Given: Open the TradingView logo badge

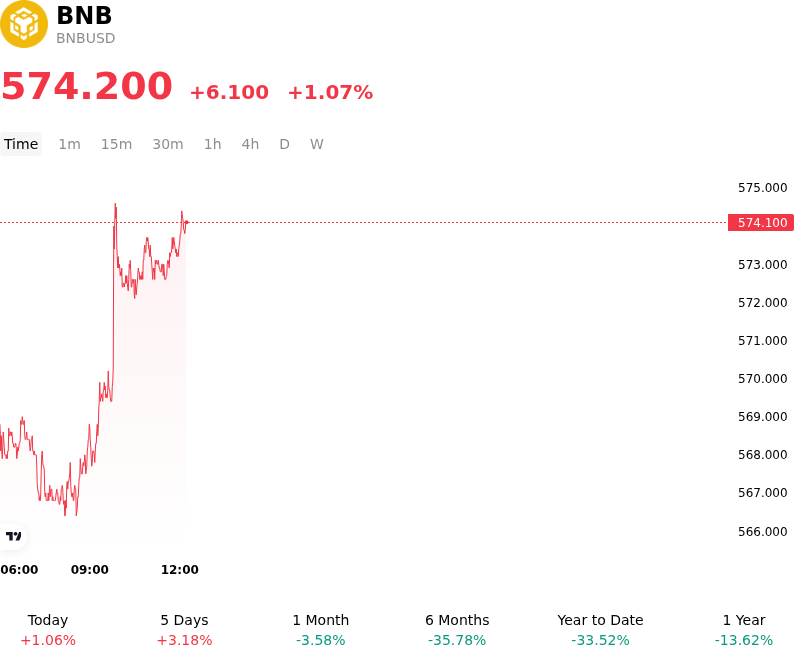Looking at the screenshot, I should (x=13, y=537).
